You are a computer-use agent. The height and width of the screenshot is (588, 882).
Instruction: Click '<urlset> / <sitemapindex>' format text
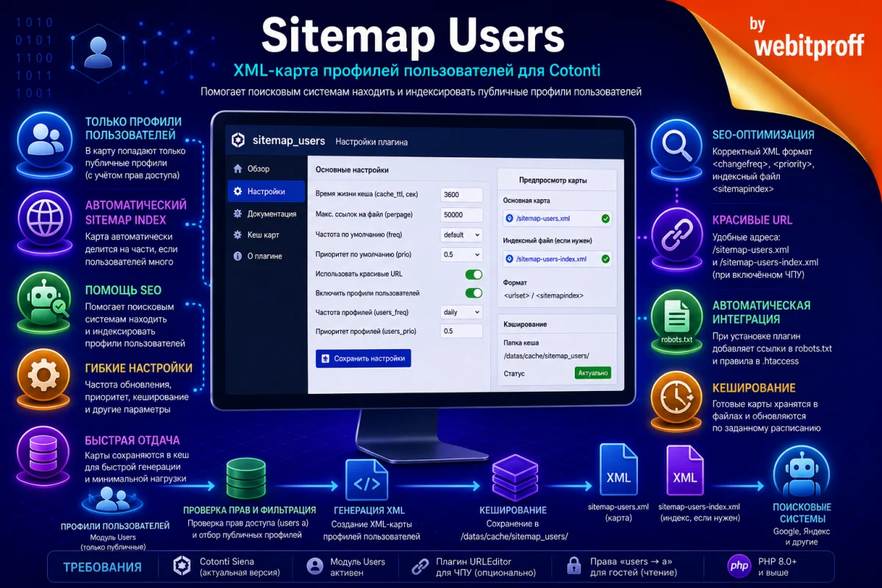(x=544, y=295)
